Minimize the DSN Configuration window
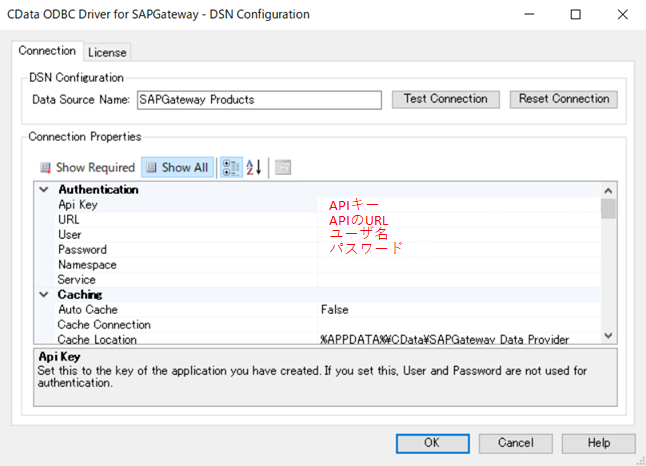 pos(529,14)
